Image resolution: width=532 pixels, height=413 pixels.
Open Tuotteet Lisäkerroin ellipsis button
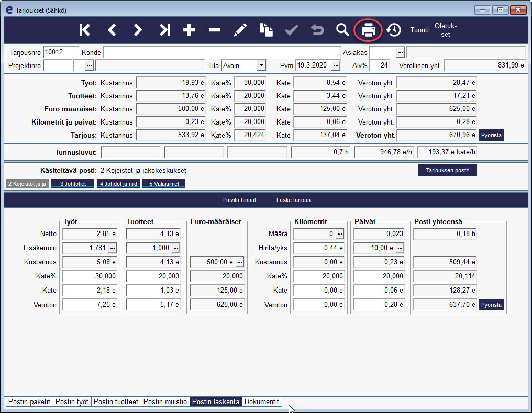[176, 248]
